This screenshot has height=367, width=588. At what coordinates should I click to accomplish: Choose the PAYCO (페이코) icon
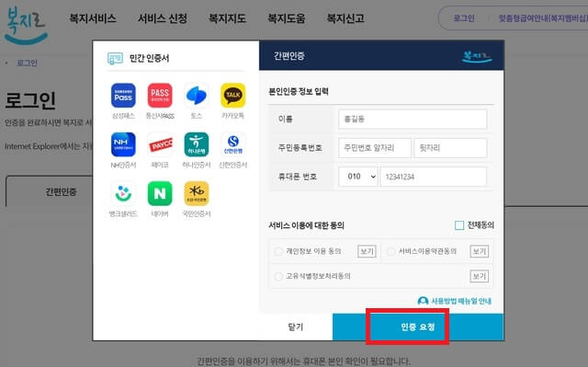160,144
